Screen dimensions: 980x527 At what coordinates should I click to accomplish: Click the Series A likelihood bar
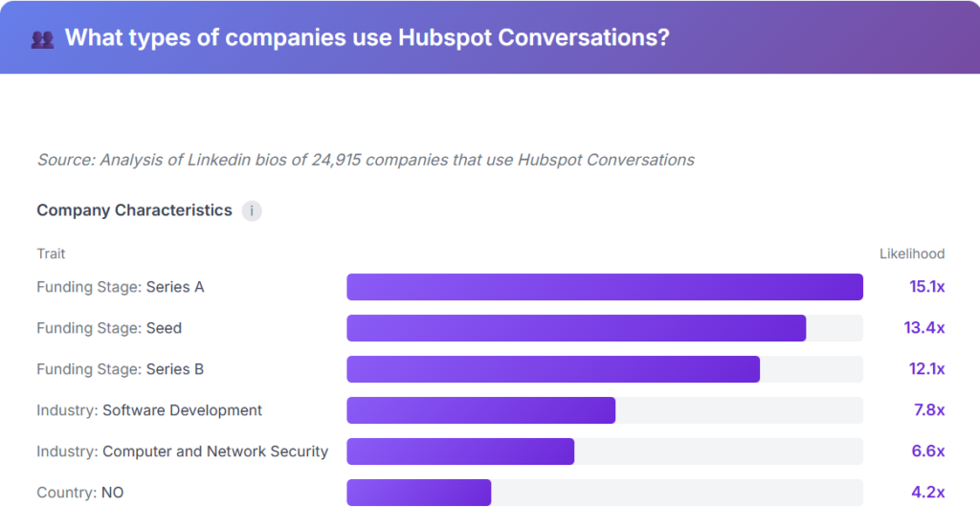click(x=604, y=287)
